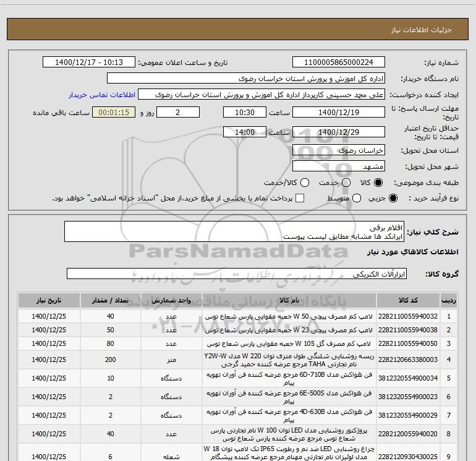Click product code 3812320554900023

(408, 397)
